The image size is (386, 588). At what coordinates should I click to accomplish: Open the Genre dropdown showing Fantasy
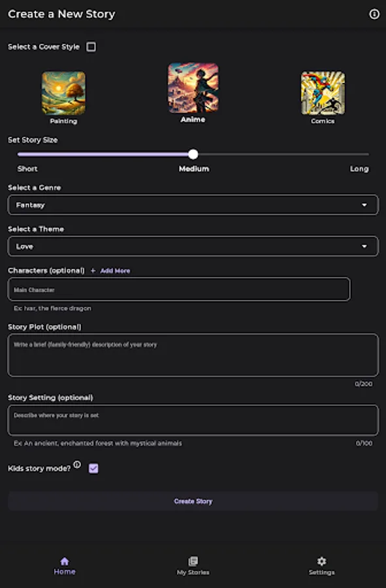click(x=193, y=204)
